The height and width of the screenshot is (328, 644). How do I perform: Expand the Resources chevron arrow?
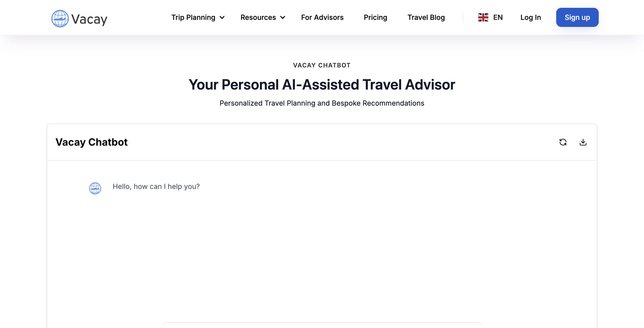tap(283, 18)
